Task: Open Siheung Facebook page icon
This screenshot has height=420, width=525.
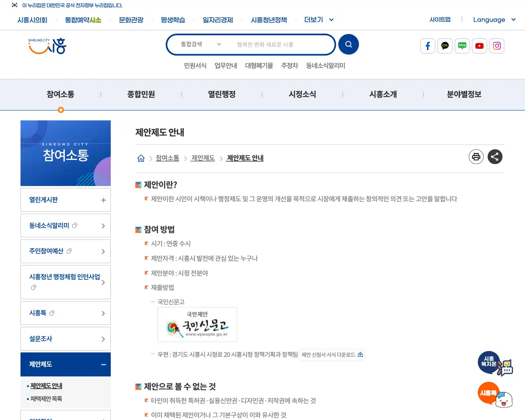Action: 428,46
